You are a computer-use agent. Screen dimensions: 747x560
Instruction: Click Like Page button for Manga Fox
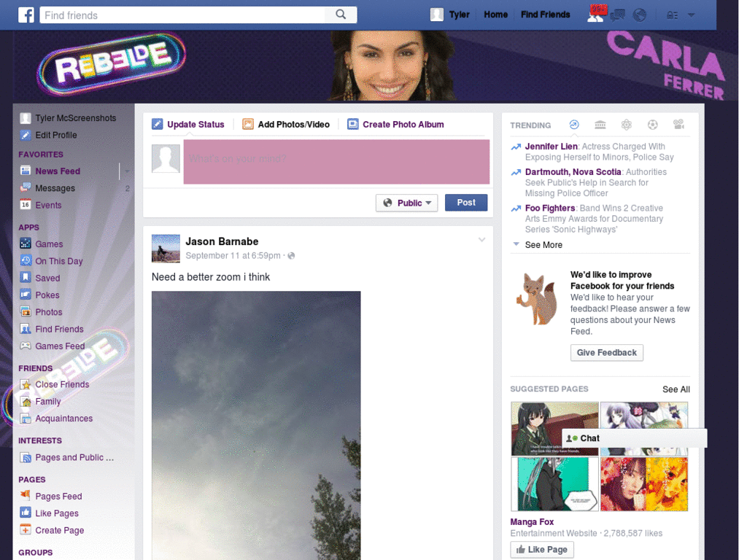click(542, 550)
